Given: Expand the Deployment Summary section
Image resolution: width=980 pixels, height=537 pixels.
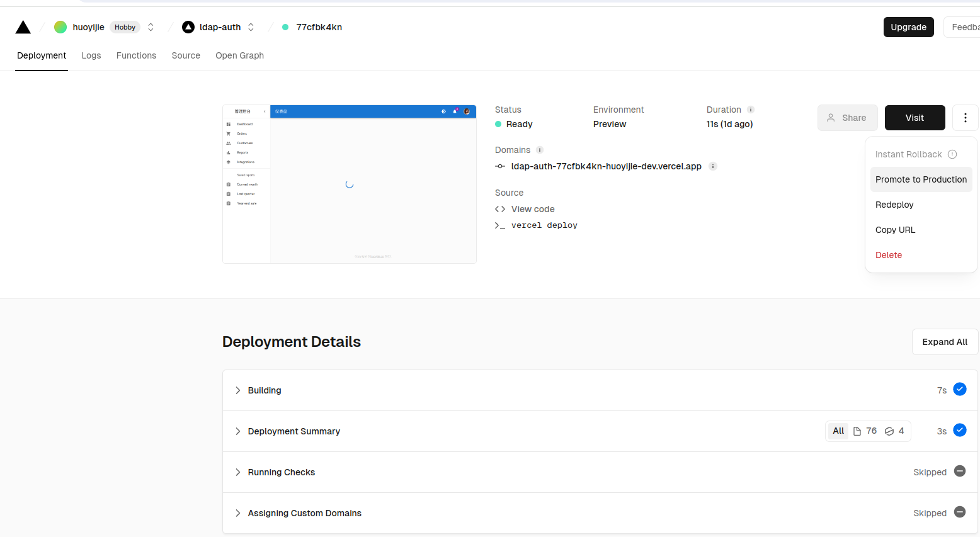Looking at the screenshot, I should pyautogui.click(x=238, y=431).
